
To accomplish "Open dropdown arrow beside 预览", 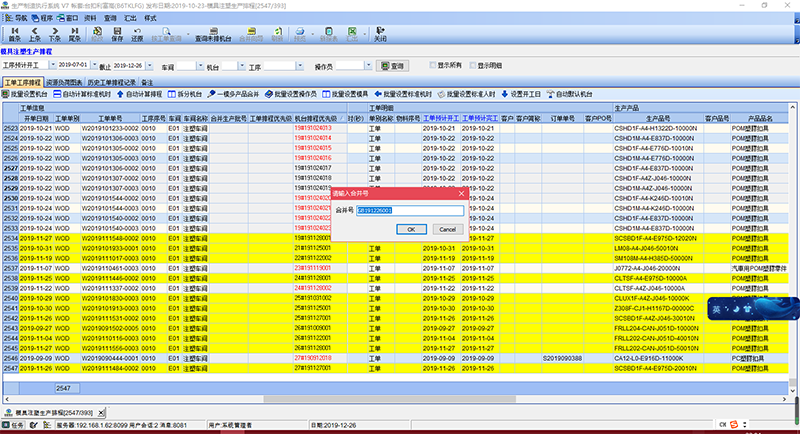I will [312, 35].
